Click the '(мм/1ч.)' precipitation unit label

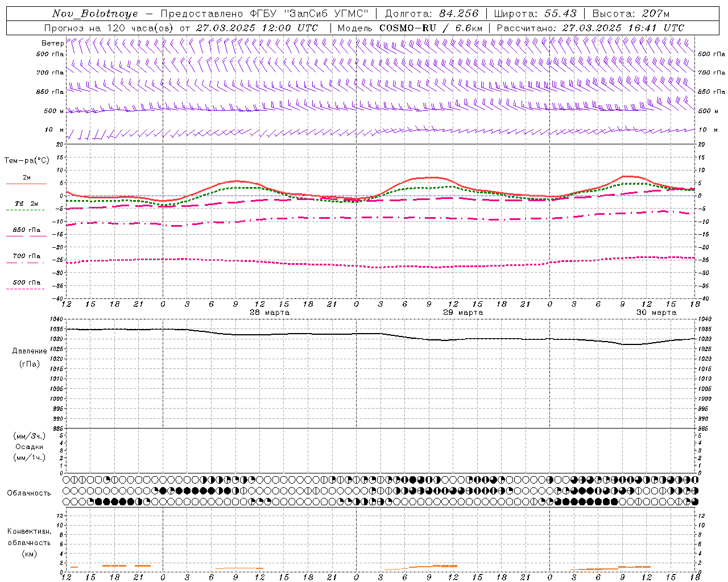tap(30, 458)
